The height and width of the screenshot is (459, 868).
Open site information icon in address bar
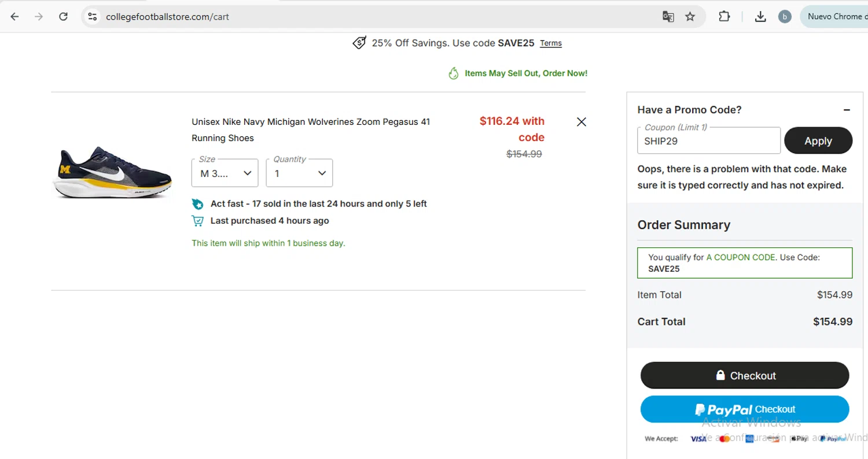pyautogui.click(x=93, y=17)
